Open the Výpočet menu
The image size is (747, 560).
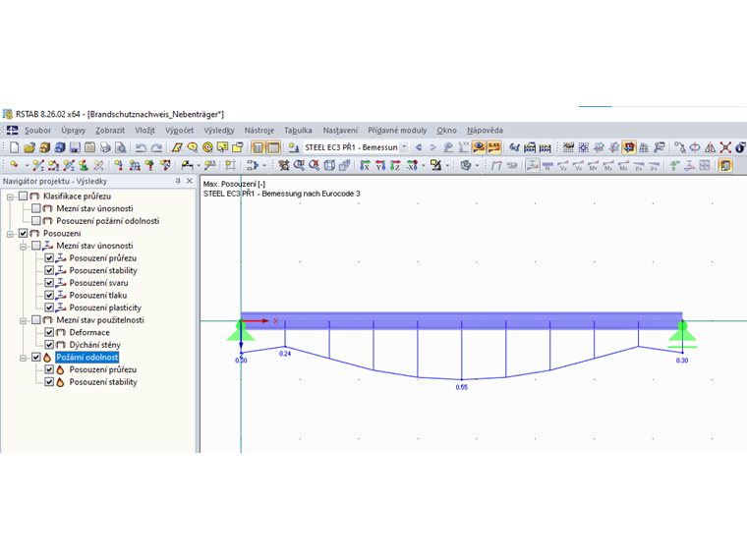(179, 130)
